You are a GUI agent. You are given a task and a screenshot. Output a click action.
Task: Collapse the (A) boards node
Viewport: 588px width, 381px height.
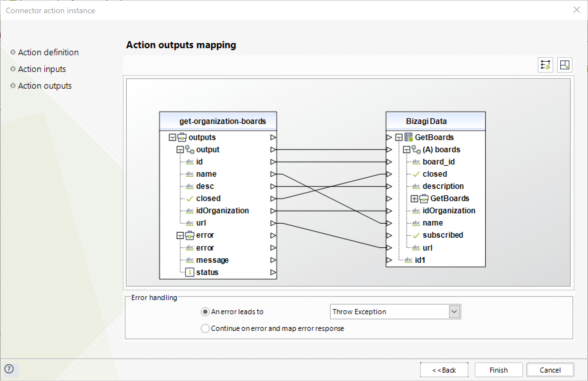point(407,150)
